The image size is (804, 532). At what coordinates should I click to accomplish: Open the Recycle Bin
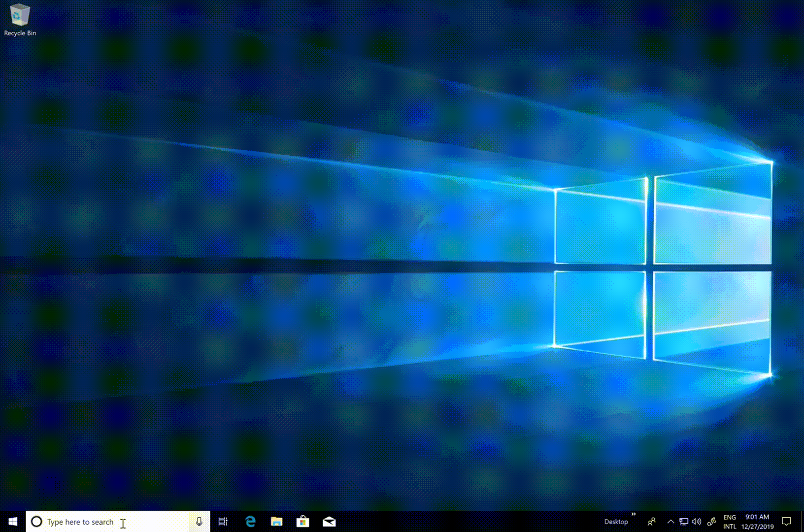(20, 15)
